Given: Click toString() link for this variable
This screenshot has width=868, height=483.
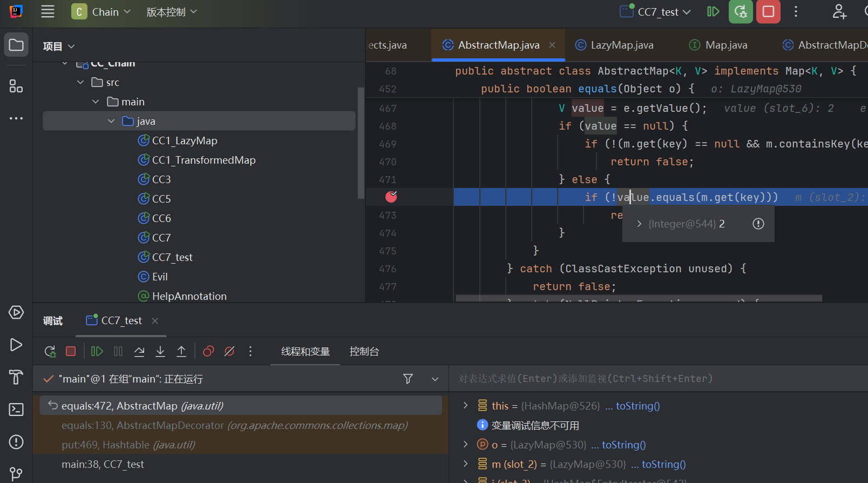Looking at the screenshot, I should [638, 406].
